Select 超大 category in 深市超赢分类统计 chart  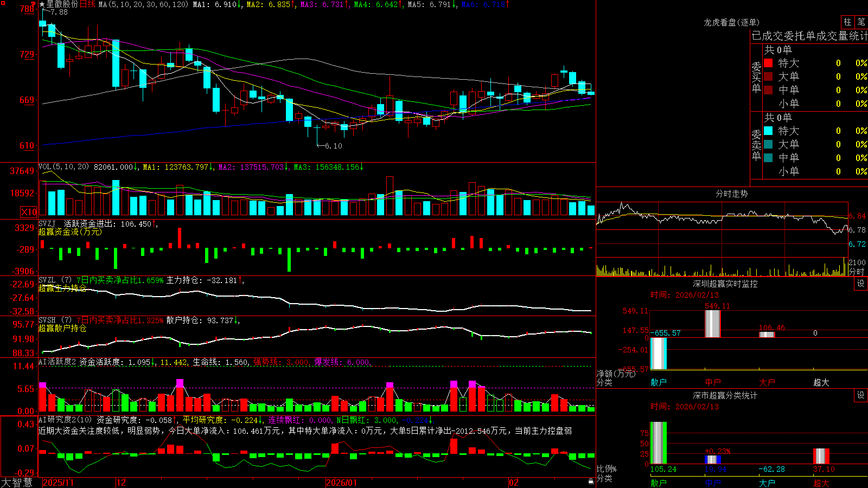(821, 483)
